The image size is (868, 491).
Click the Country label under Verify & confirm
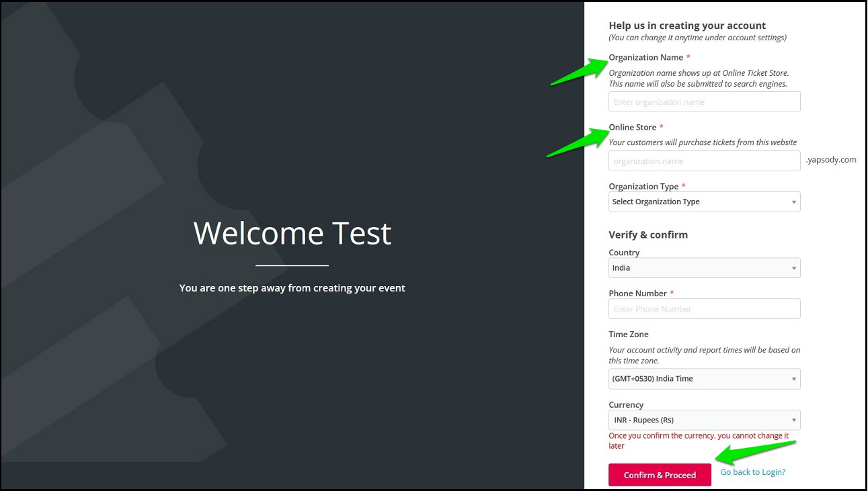click(x=624, y=253)
